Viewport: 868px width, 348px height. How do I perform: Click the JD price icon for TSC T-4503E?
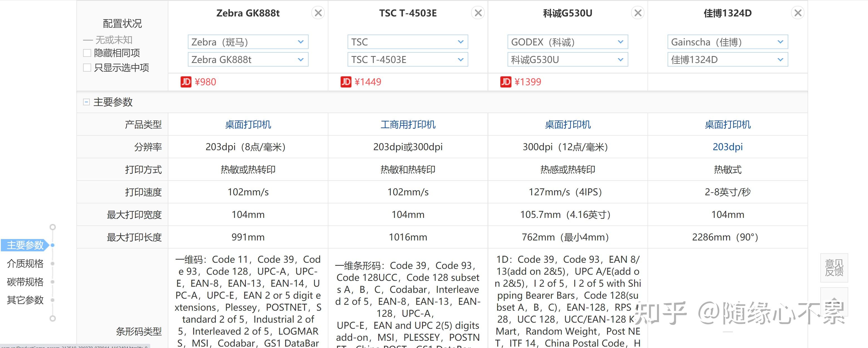tap(345, 82)
